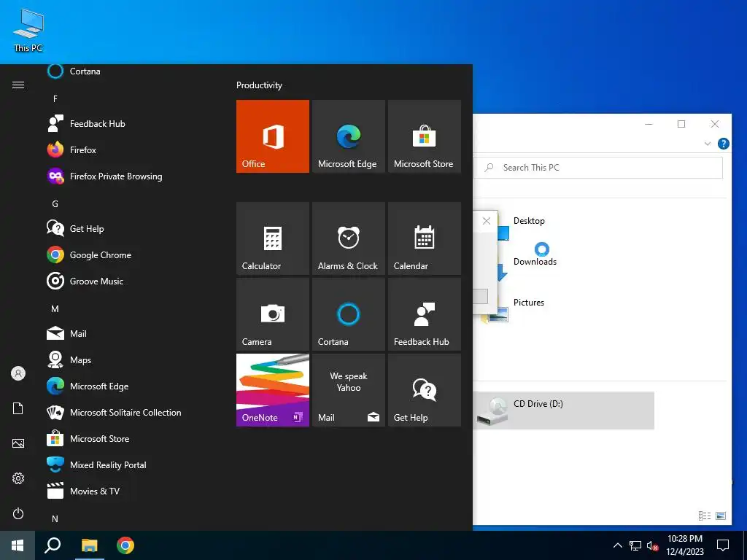Click the Windows Start button
This screenshot has width=747, height=560.
pyautogui.click(x=18, y=545)
